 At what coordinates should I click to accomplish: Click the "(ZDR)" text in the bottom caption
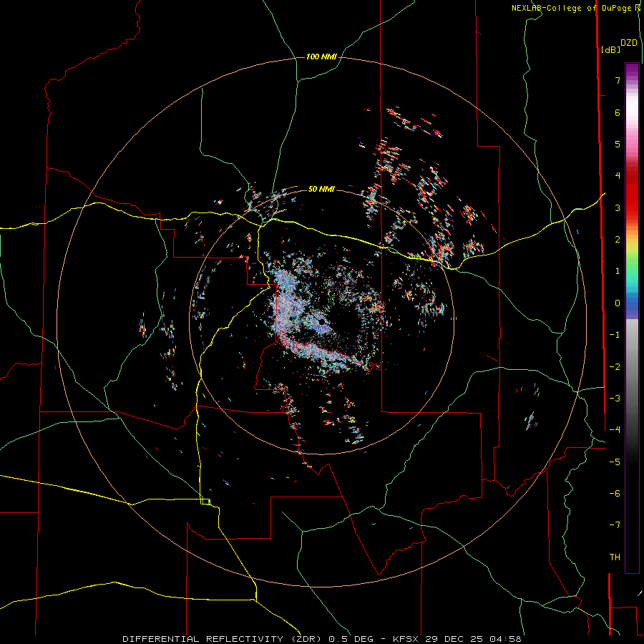(x=306, y=639)
